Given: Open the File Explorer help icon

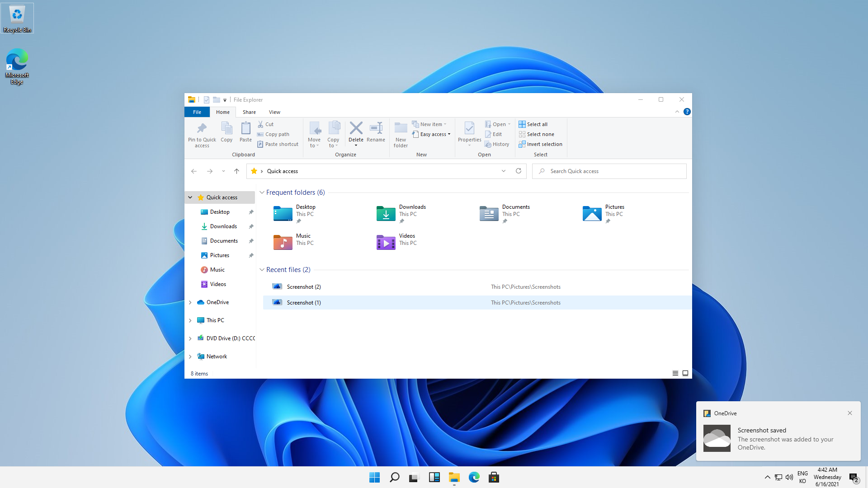Looking at the screenshot, I should coord(687,112).
